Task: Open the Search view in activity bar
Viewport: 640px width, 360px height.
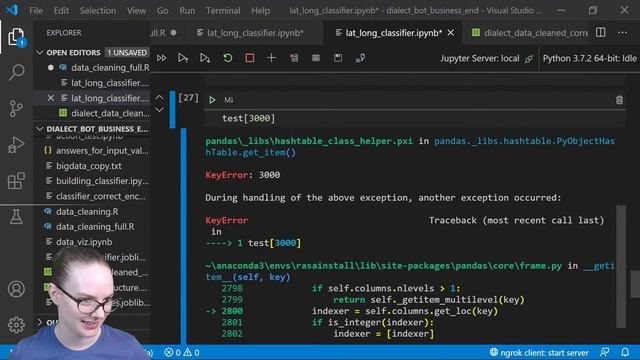Action: tap(16, 73)
